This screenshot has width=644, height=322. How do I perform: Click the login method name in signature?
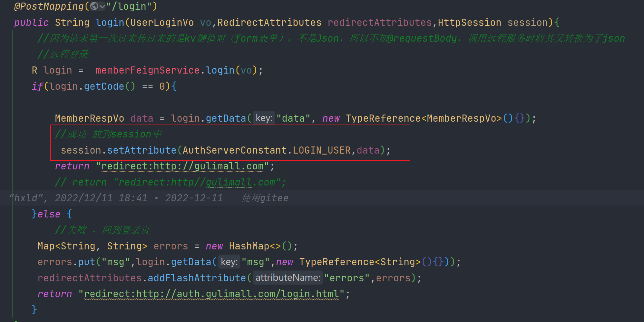pyautogui.click(x=110, y=22)
